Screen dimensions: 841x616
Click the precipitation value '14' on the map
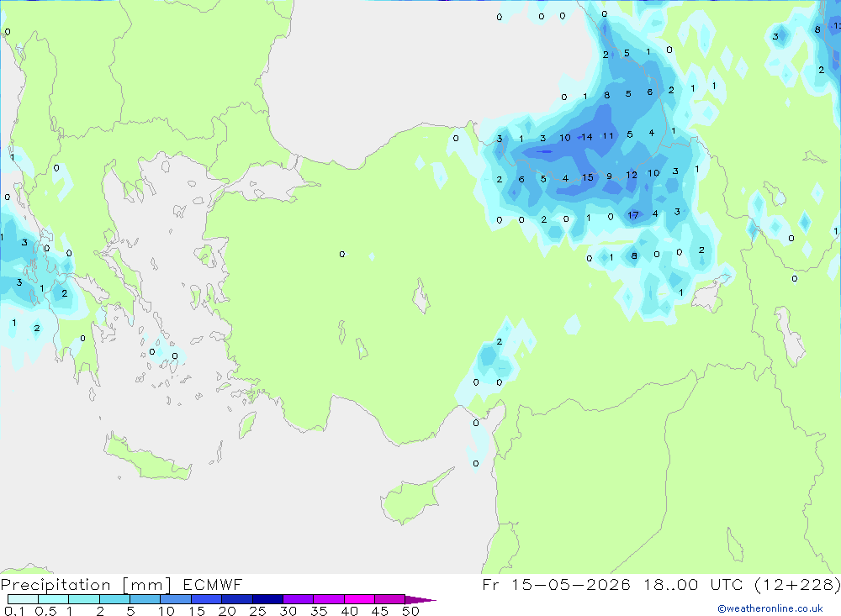pos(587,137)
